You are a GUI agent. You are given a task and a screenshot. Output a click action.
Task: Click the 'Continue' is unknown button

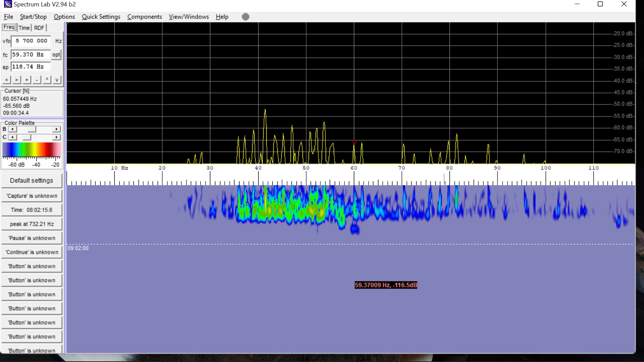click(x=32, y=252)
